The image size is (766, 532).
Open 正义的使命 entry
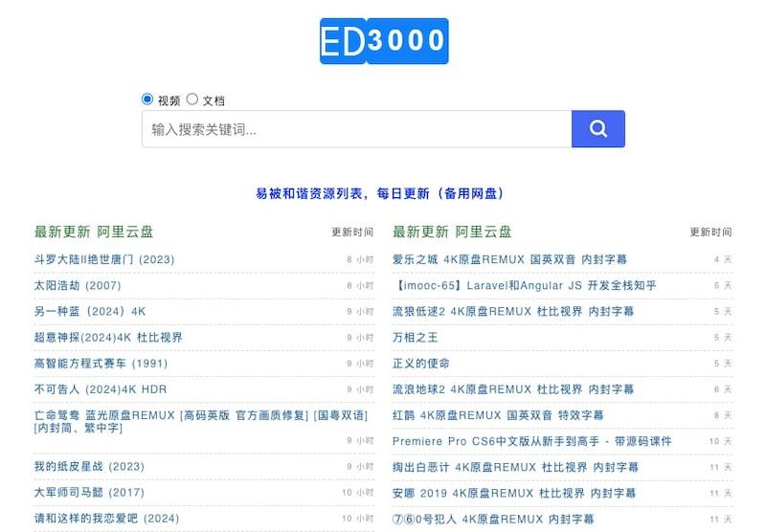click(420, 364)
